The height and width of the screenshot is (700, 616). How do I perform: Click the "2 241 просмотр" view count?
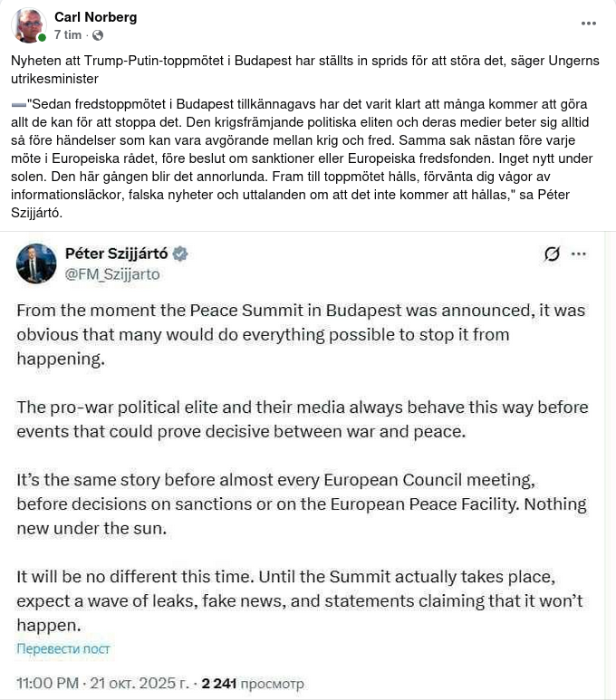click(x=253, y=683)
